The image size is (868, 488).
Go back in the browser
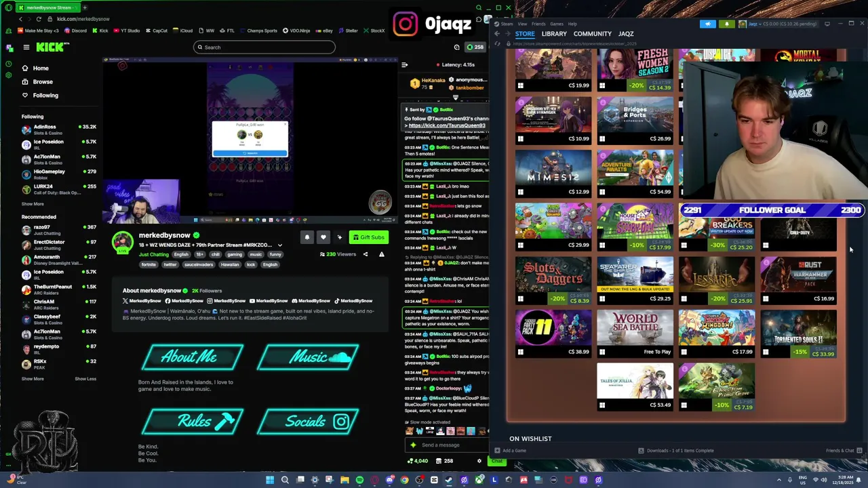(x=21, y=19)
